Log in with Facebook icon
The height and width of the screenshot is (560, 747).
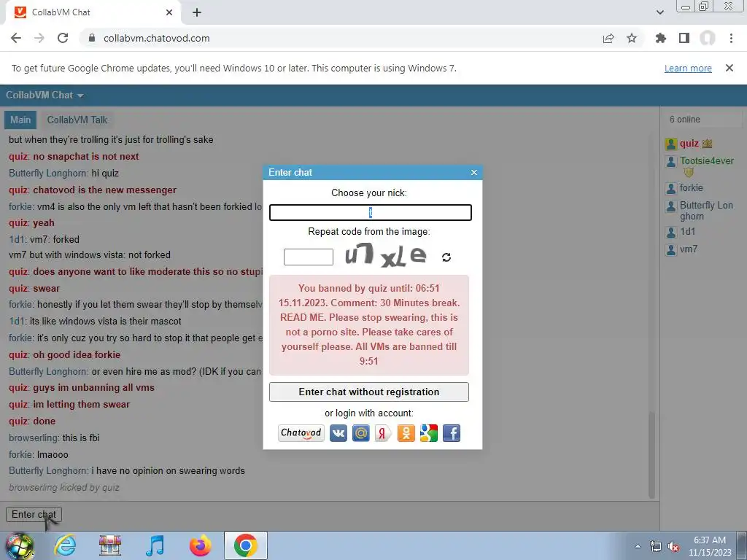tap(452, 433)
